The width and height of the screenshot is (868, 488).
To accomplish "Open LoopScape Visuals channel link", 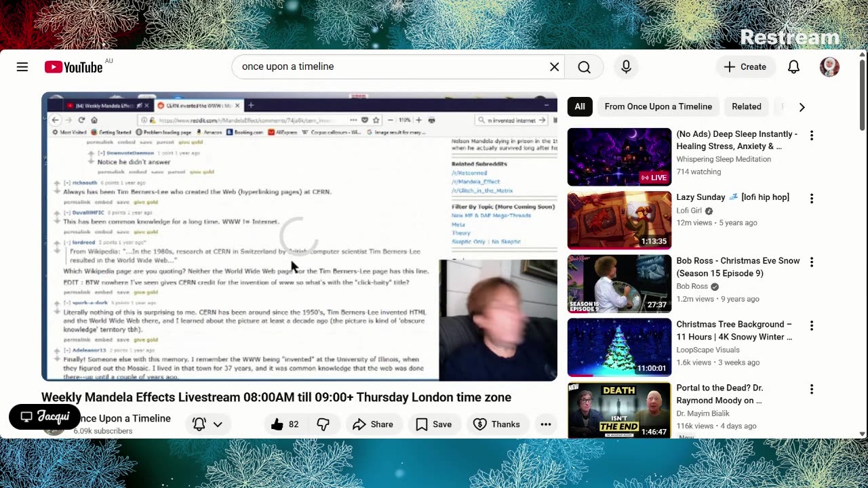I will coord(708,350).
